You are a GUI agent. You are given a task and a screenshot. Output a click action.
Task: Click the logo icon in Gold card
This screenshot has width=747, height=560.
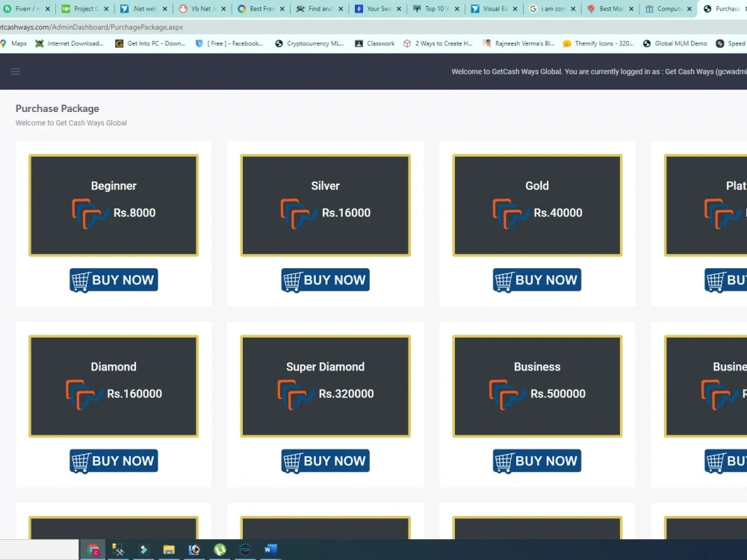511,214
